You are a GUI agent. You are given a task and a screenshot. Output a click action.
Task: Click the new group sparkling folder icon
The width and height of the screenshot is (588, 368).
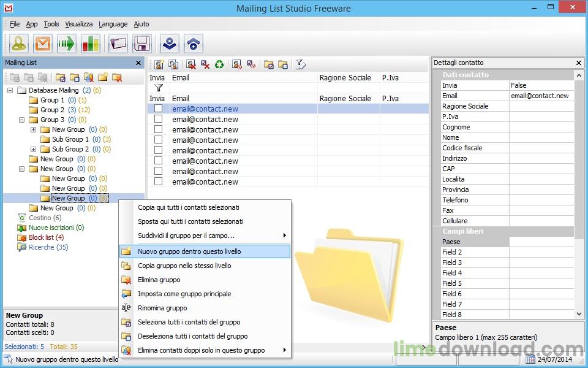tap(103, 77)
